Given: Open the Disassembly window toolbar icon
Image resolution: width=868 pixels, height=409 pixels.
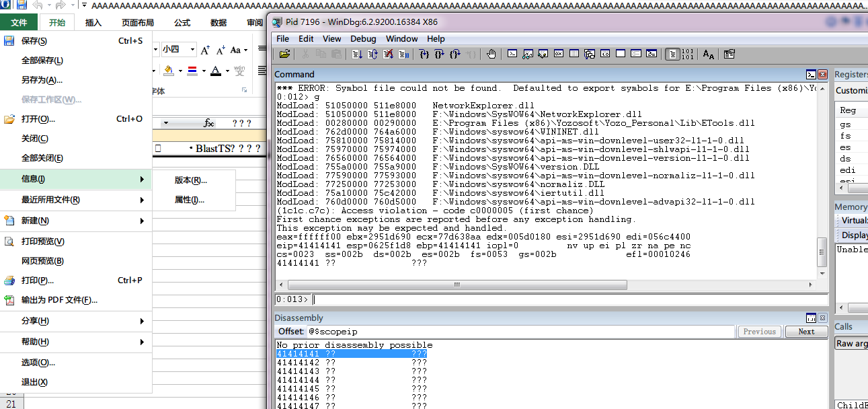Looking at the screenshot, I should (605, 54).
